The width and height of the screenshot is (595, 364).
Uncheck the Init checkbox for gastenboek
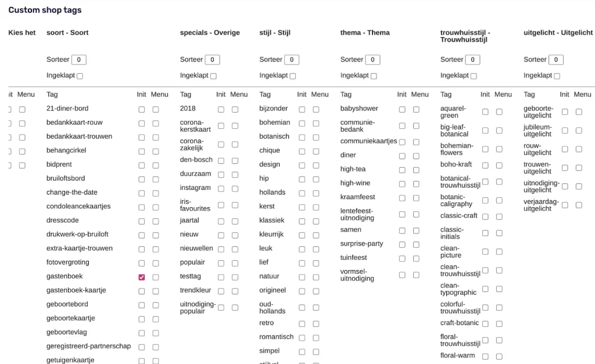point(141,277)
